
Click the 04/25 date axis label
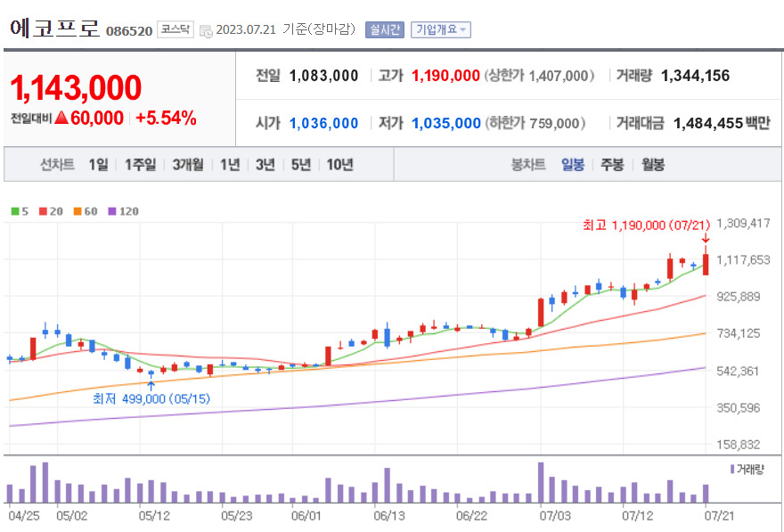(24, 515)
